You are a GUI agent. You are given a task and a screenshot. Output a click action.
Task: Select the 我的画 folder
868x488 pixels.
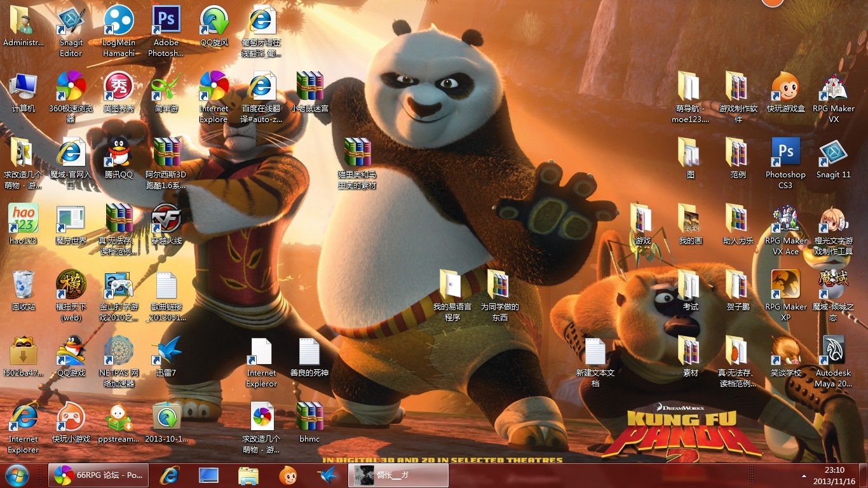tap(691, 225)
